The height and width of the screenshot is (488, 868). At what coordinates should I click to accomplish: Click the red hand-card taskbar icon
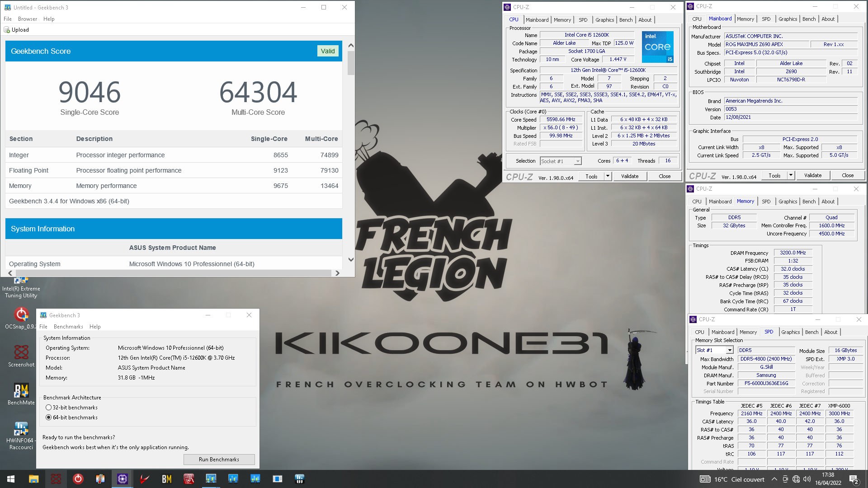coord(189,479)
